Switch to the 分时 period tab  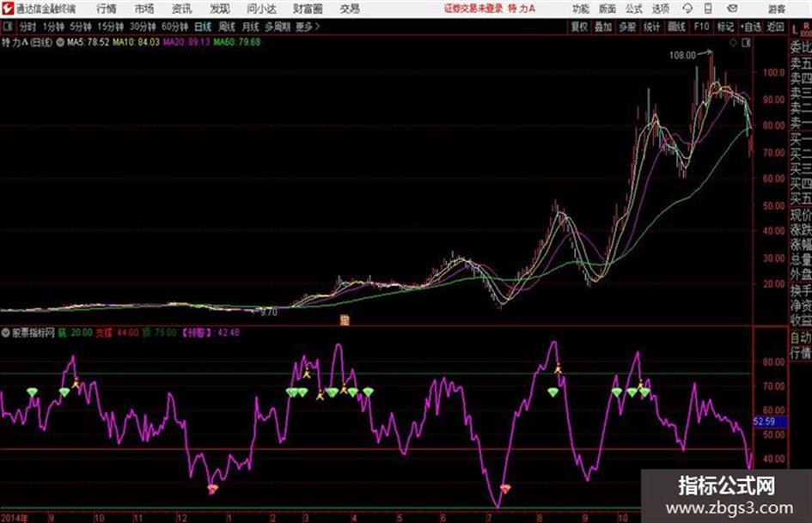27,27
